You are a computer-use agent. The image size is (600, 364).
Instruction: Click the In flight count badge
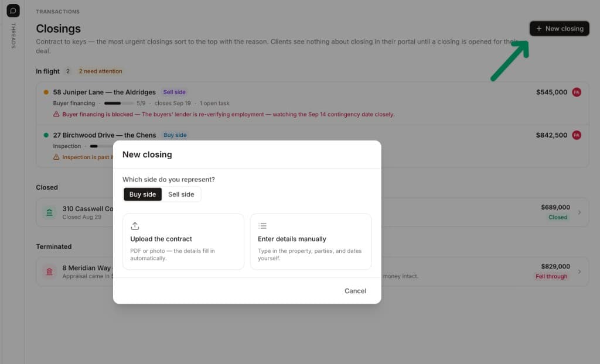68,71
